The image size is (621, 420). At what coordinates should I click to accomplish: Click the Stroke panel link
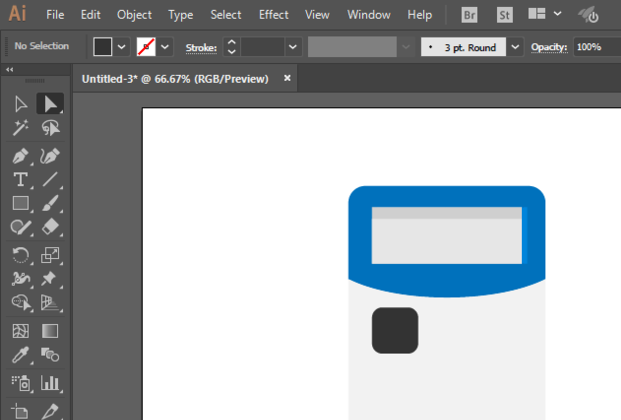[201, 48]
